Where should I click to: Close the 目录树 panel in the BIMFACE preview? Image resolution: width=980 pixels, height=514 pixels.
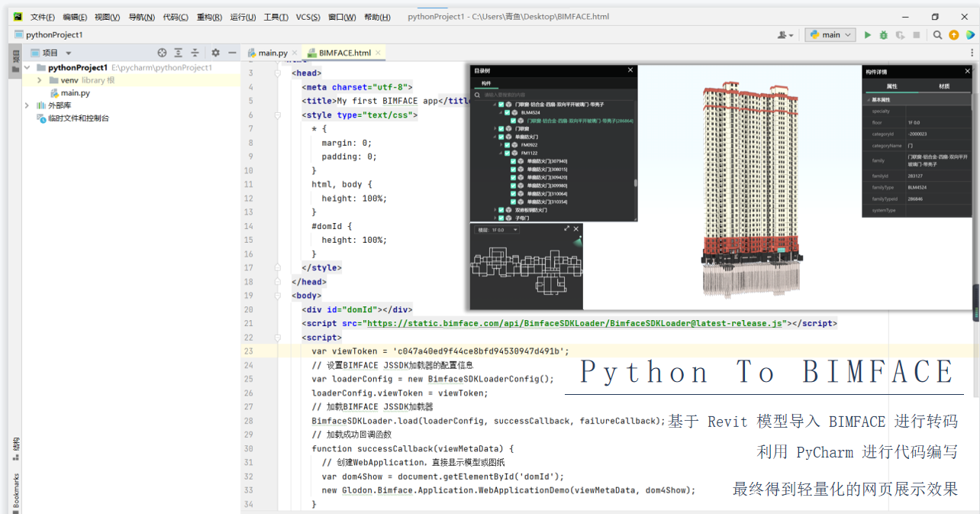click(x=630, y=70)
